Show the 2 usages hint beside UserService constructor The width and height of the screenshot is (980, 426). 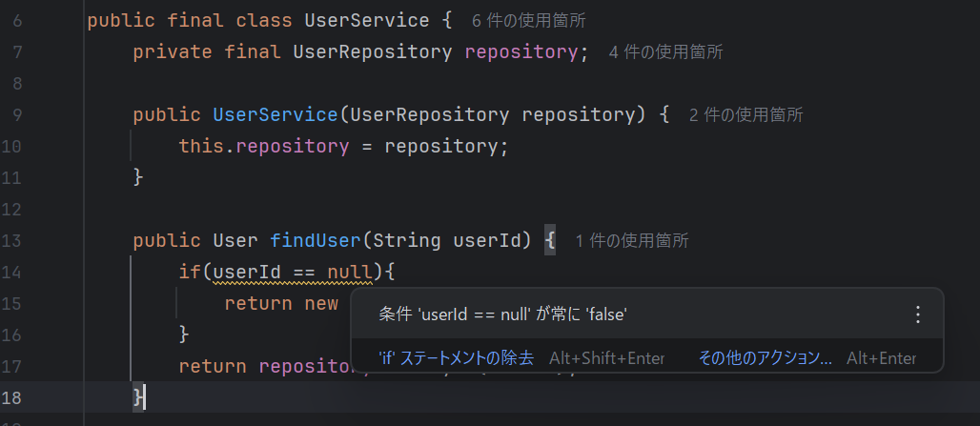[746, 115]
